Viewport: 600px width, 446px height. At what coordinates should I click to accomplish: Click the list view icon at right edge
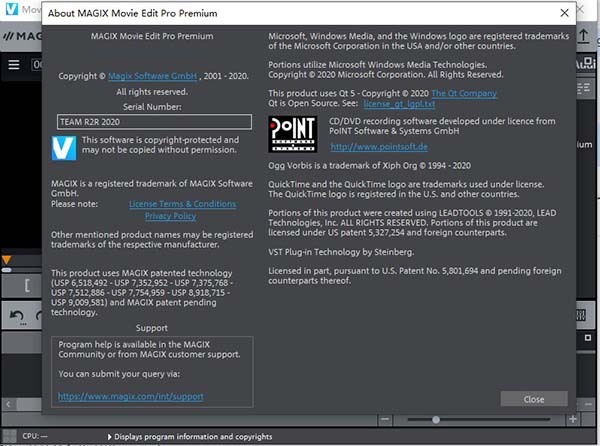point(584,88)
